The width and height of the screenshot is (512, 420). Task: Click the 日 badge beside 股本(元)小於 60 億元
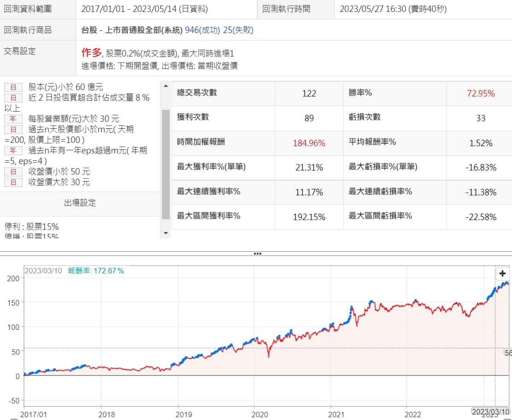[x=13, y=87]
